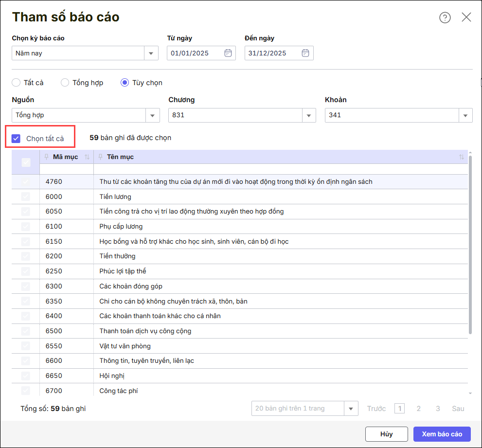
Task: Click sort icon on Mã mục column
Action: tap(87, 157)
